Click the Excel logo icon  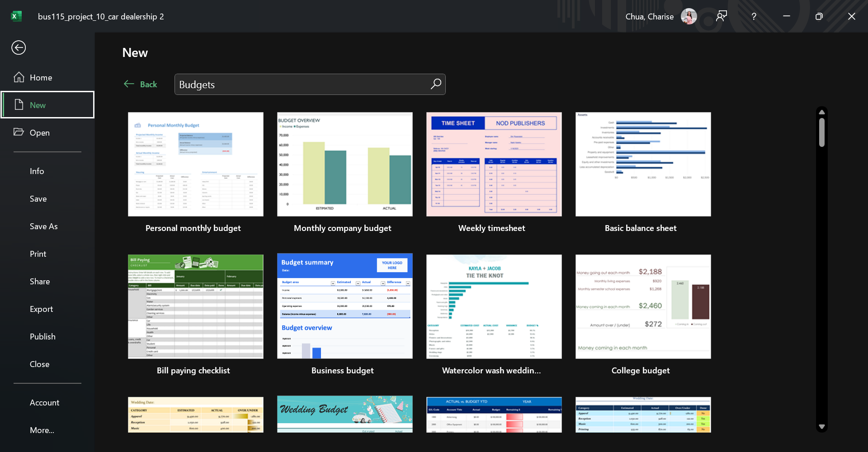click(16, 16)
